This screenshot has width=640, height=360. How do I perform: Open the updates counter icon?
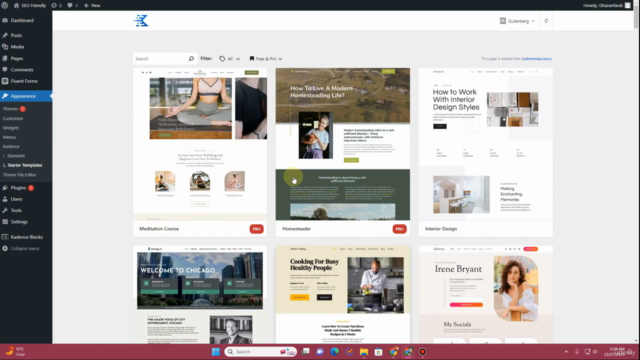(56, 5)
